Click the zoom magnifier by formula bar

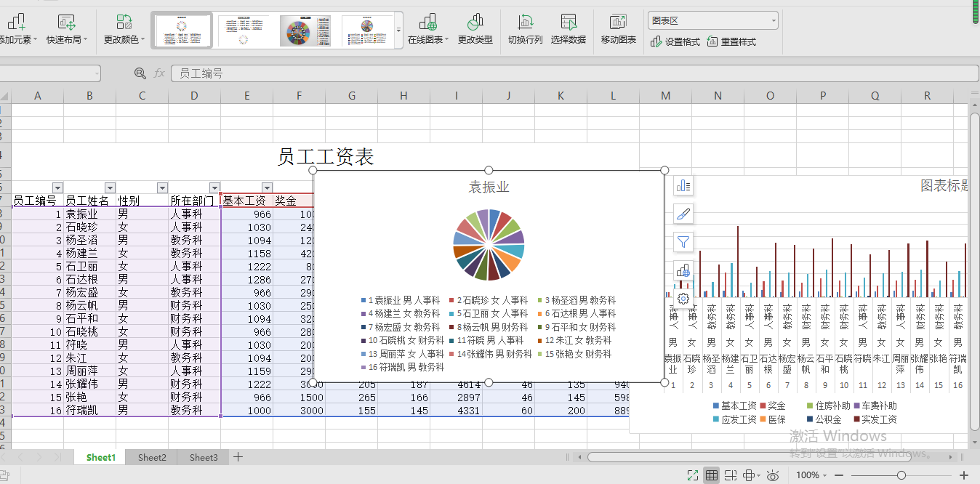click(140, 73)
